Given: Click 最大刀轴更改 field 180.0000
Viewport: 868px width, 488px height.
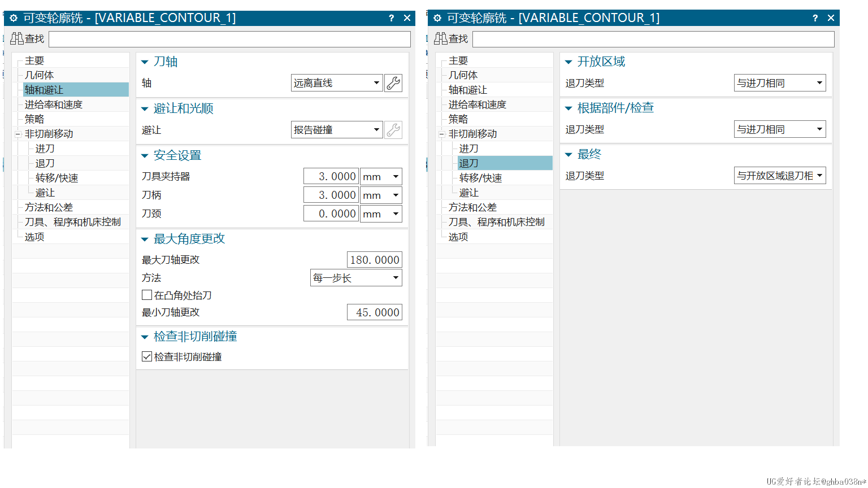Looking at the screenshot, I should click(x=375, y=260).
